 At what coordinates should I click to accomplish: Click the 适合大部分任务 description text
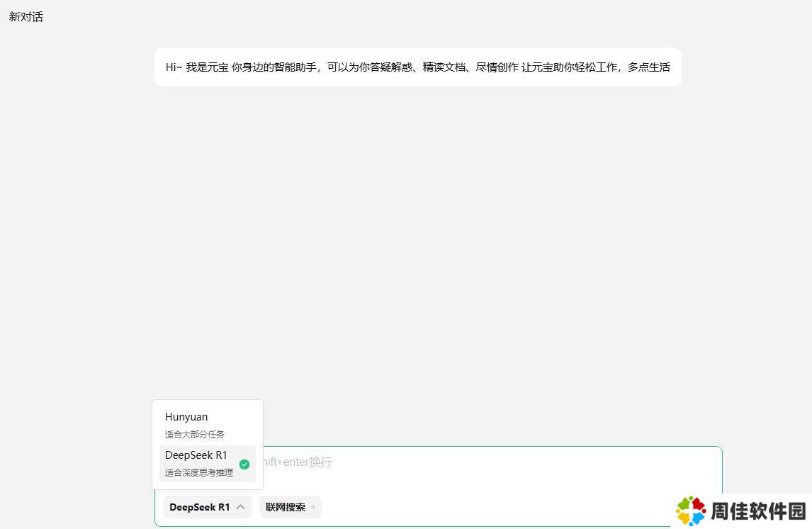click(x=195, y=434)
